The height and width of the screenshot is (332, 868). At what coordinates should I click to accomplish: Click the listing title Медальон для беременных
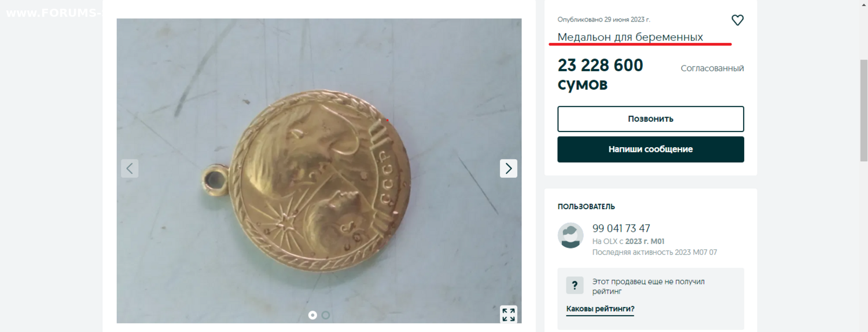pyautogui.click(x=630, y=37)
